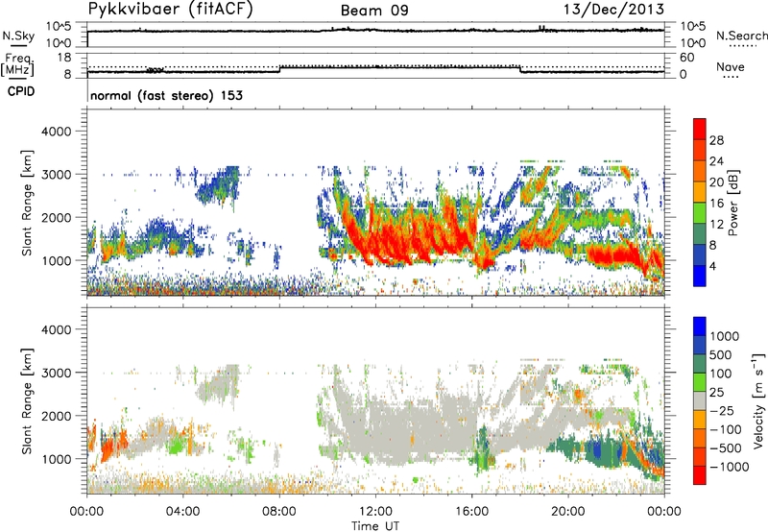This screenshot has width=768, height=532.
Task: Click the '20:00' time tick label
Action: 568,512
